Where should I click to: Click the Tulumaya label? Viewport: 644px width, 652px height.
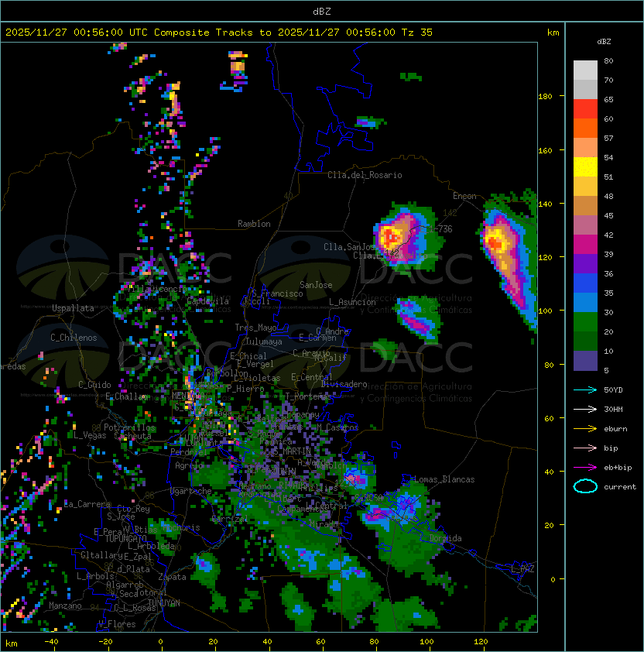264,341
